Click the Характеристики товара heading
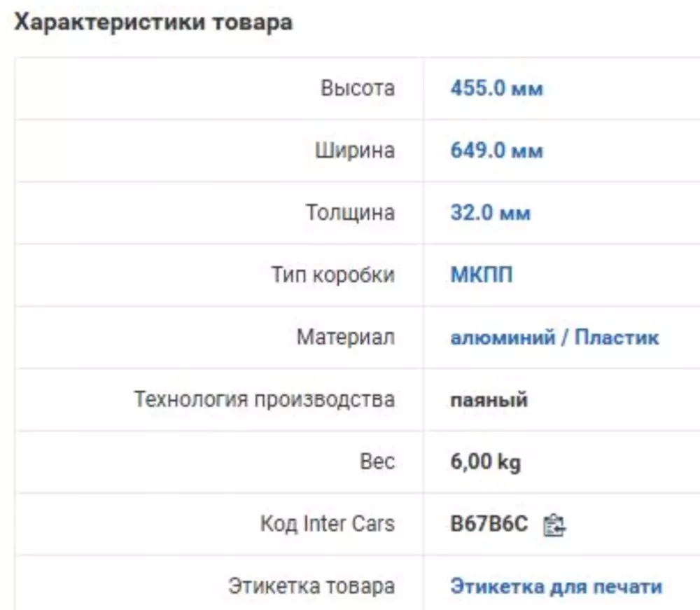 153,22
